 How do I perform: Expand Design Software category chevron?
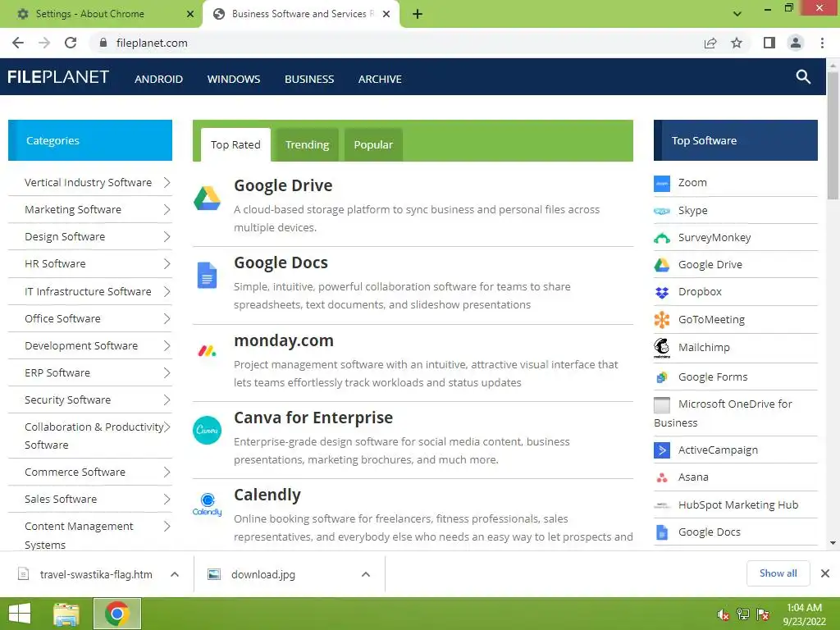pos(167,237)
